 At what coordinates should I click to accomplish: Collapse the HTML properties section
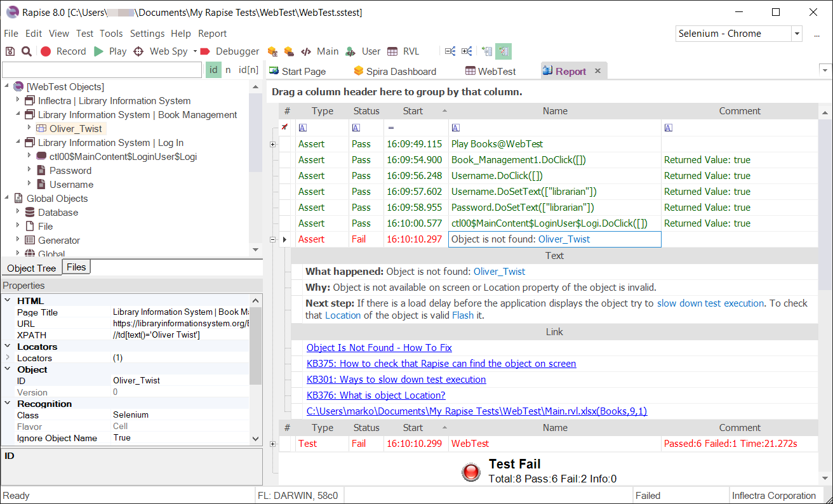(8, 301)
